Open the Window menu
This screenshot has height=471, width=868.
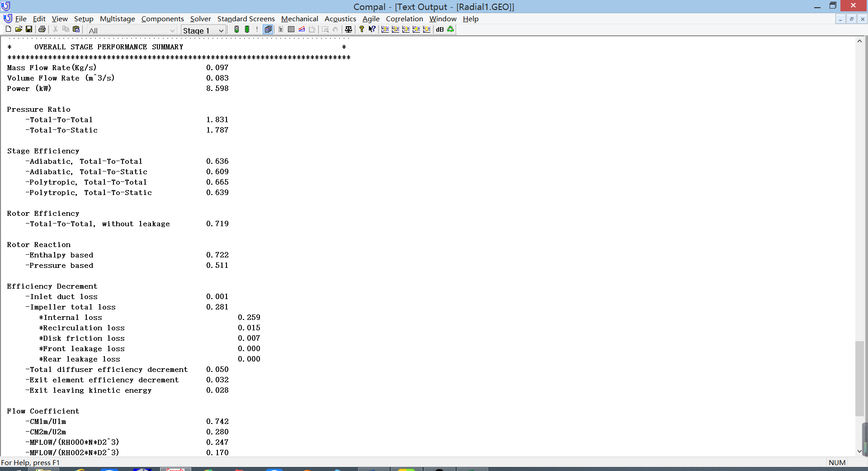tap(443, 19)
